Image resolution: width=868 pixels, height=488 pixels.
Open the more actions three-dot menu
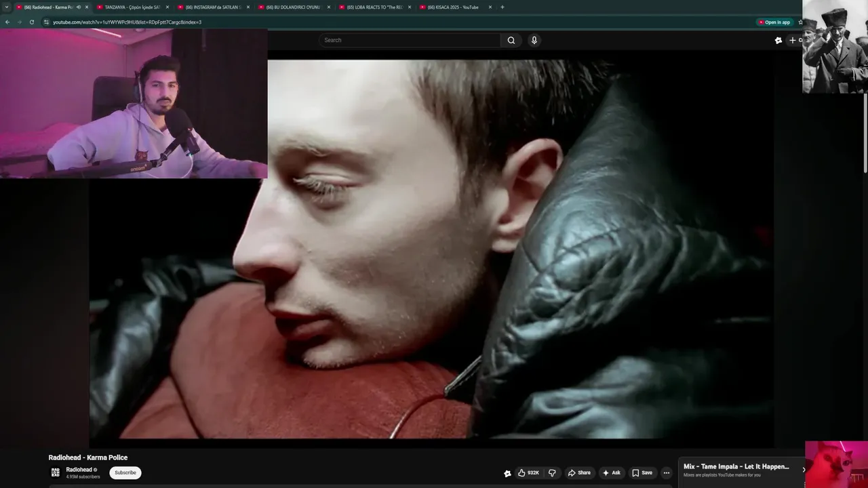[667, 472]
